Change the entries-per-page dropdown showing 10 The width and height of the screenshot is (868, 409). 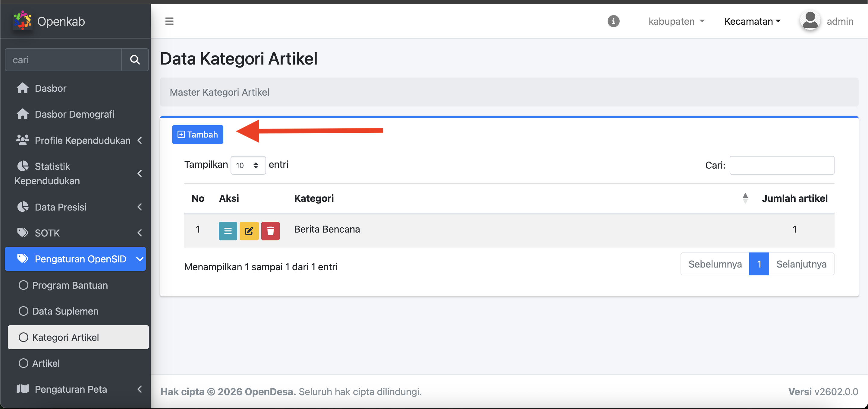pyautogui.click(x=248, y=165)
